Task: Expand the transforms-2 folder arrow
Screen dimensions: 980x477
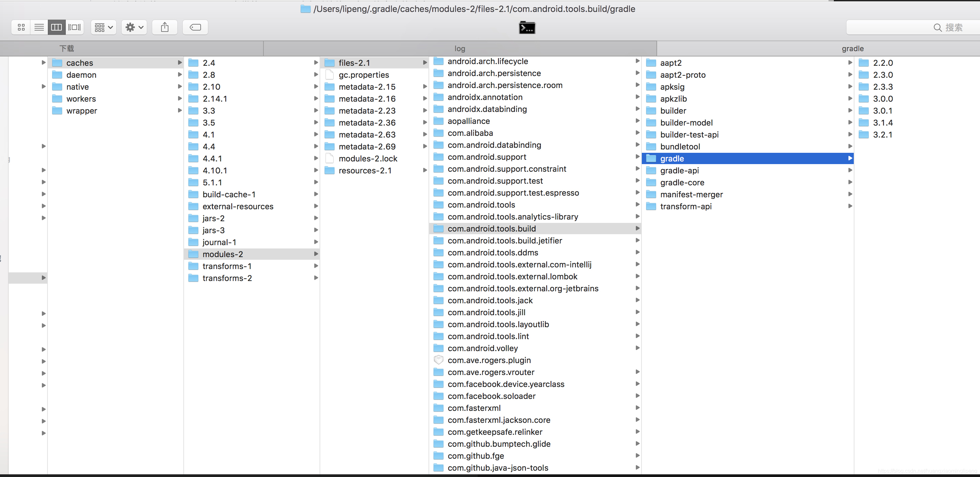Action: pyautogui.click(x=316, y=278)
